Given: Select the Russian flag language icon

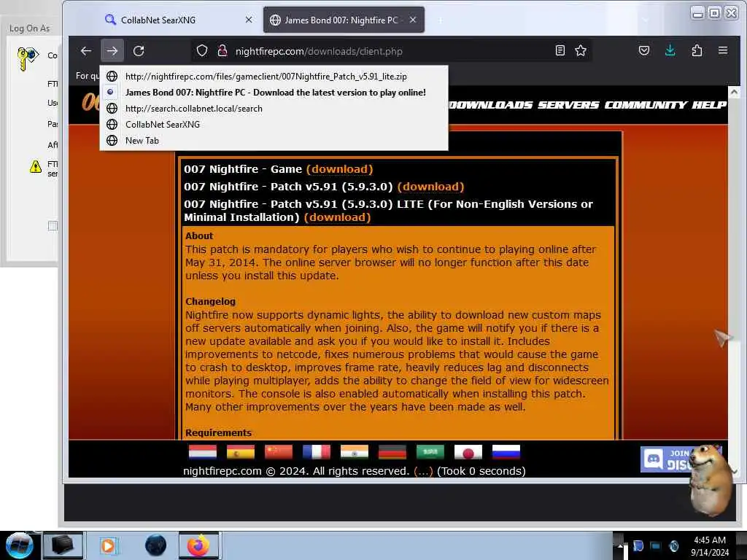Looking at the screenshot, I should click(506, 451).
